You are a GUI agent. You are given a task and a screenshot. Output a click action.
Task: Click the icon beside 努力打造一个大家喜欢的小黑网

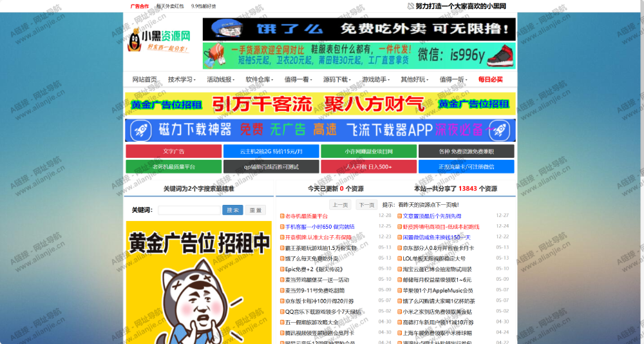pos(410,6)
